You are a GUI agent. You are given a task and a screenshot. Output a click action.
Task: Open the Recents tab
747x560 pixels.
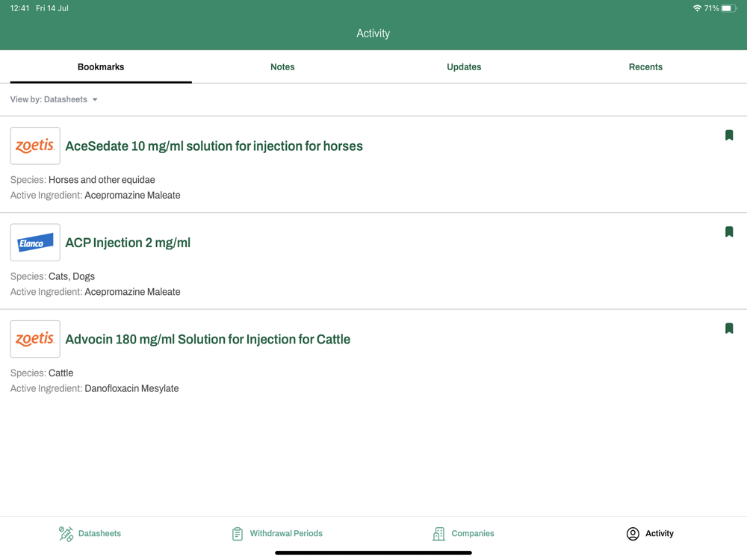(x=645, y=67)
